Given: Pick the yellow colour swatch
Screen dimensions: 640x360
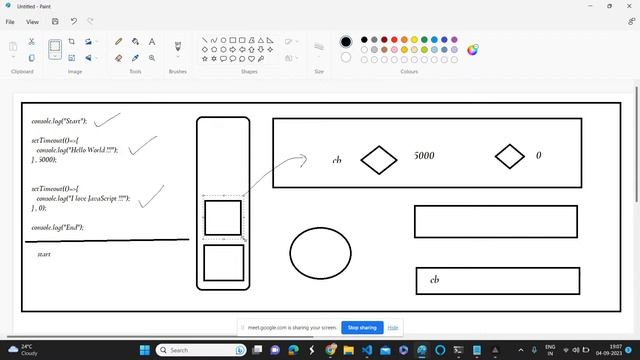Looking at the screenshot, I should pyautogui.click(x=414, y=40).
